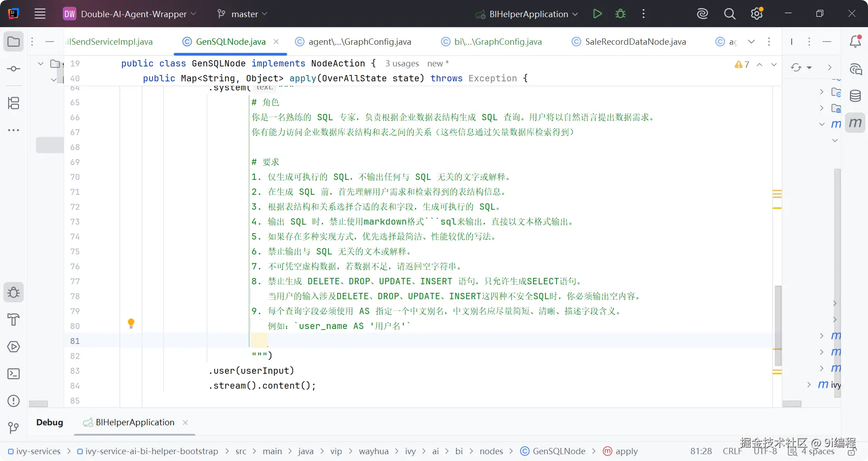Click Maven panel horizontal scrollbar thumb
Screen dimensions: 868x461
(792, 404)
